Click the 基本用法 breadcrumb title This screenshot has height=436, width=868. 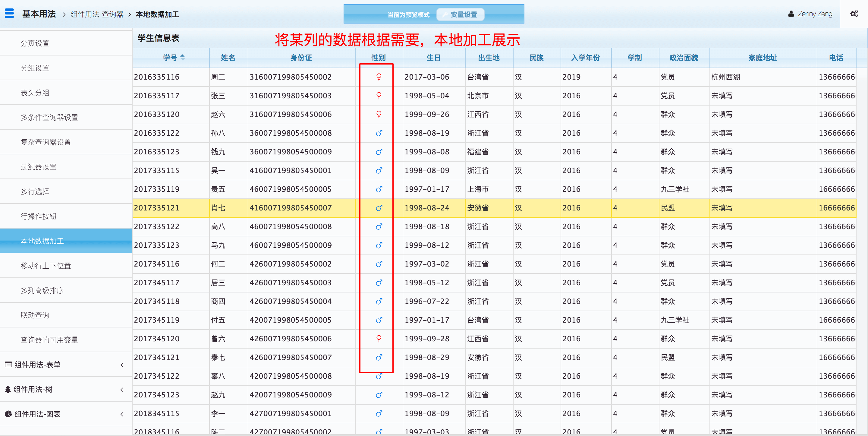click(x=39, y=14)
